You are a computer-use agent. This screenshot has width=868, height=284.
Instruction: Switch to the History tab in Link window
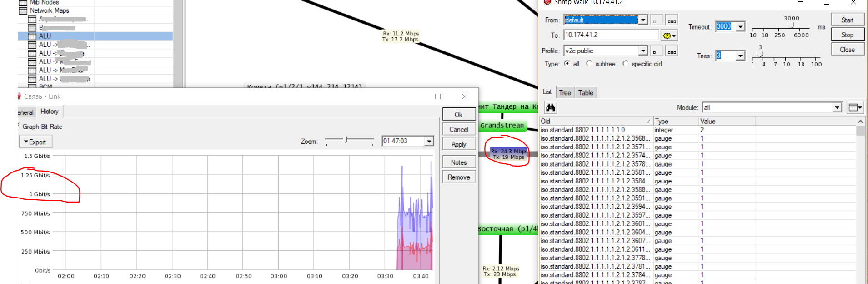pos(50,112)
